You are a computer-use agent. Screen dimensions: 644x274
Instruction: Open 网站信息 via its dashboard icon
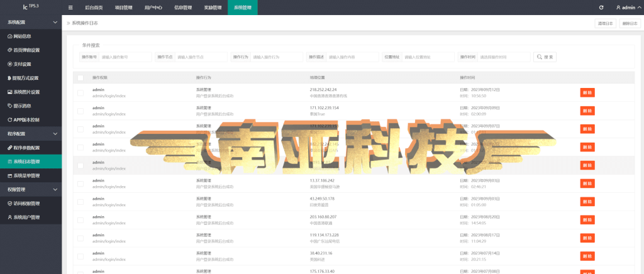point(10,36)
